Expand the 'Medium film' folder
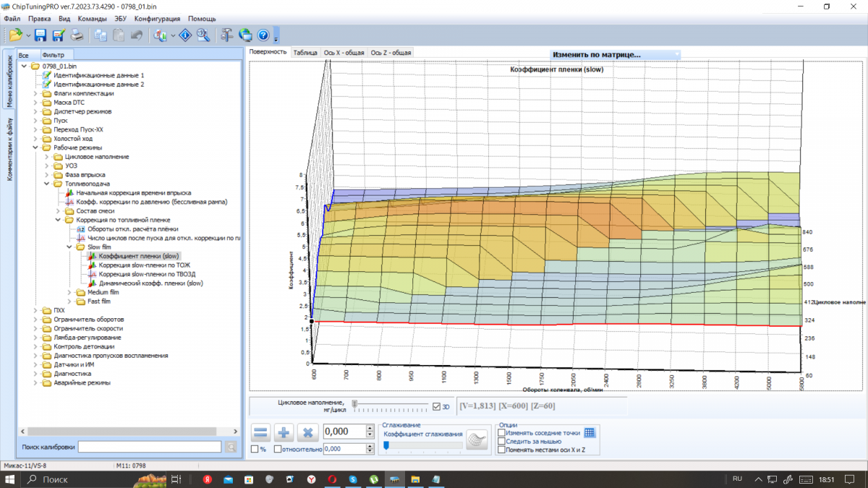The width and height of the screenshot is (868, 488). tap(70, 293)
